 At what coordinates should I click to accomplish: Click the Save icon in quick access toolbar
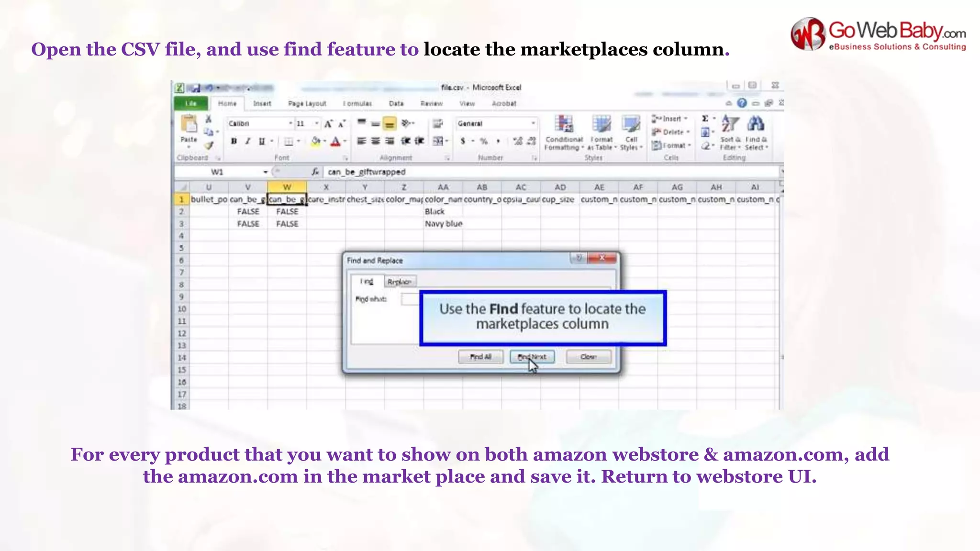196,88
